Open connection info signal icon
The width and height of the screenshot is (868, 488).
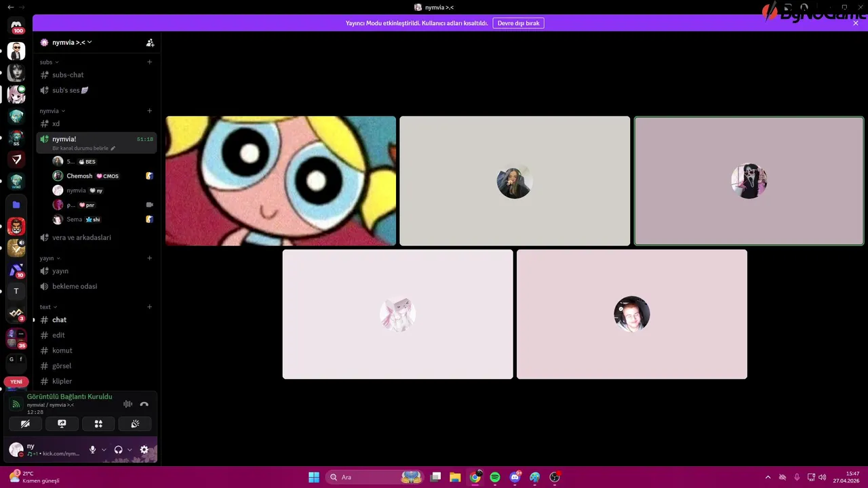[16, 404]
